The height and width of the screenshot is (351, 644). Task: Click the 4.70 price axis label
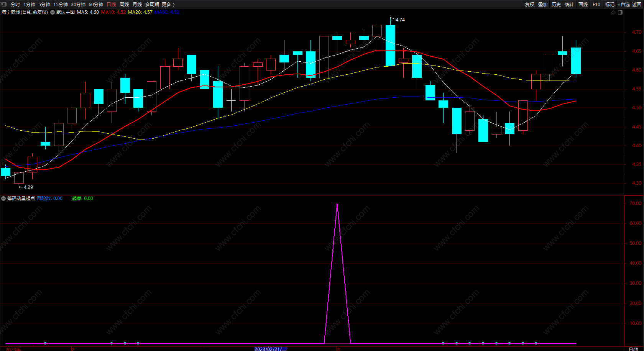[637, 33]
